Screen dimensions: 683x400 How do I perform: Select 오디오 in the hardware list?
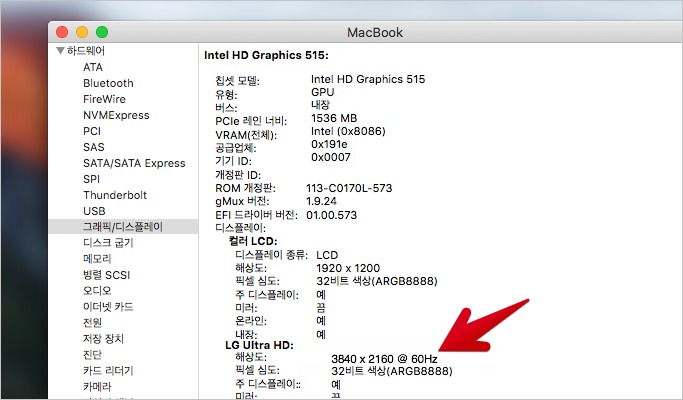pos(97,291)
